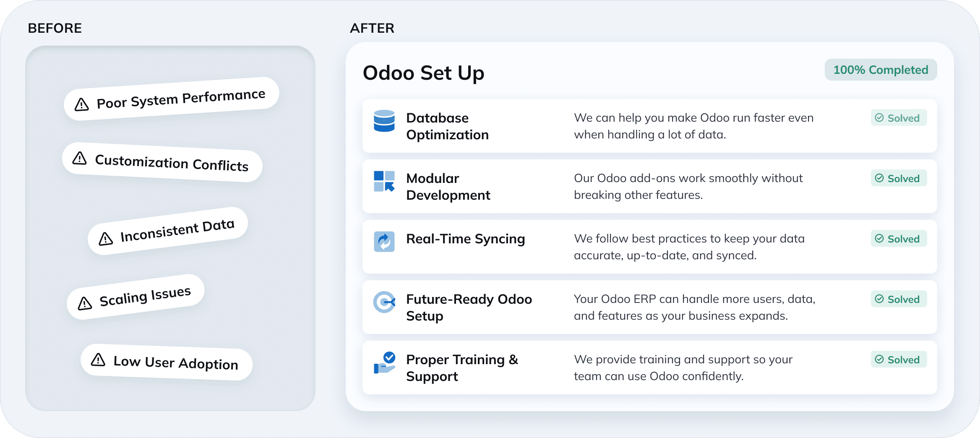Click the Odoo Set Up title
The width and height of the screenshot is (980, 438).
(423, 73)
